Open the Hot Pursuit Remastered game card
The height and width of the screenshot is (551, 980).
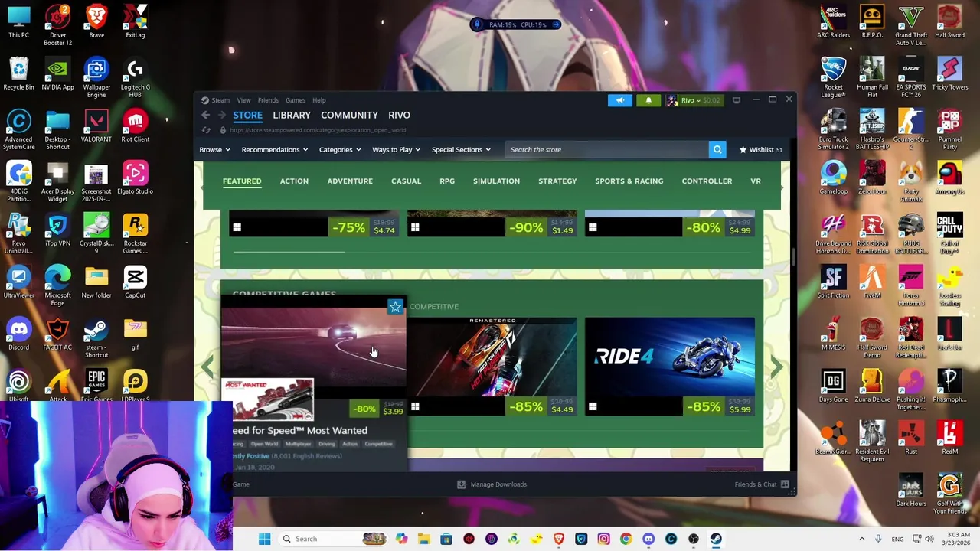click(x=492, y=367)
